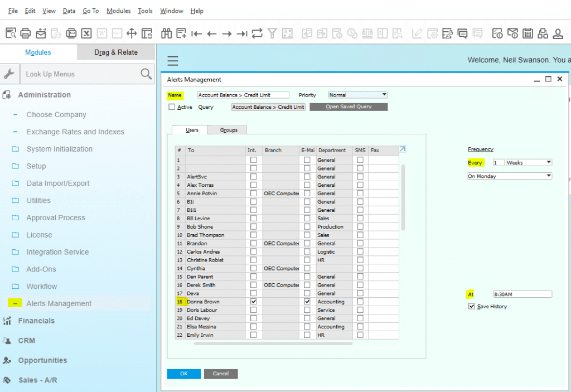Open the Priority dropdown
Viewport: 571px width, 392px height.
[x=385, y=94]
